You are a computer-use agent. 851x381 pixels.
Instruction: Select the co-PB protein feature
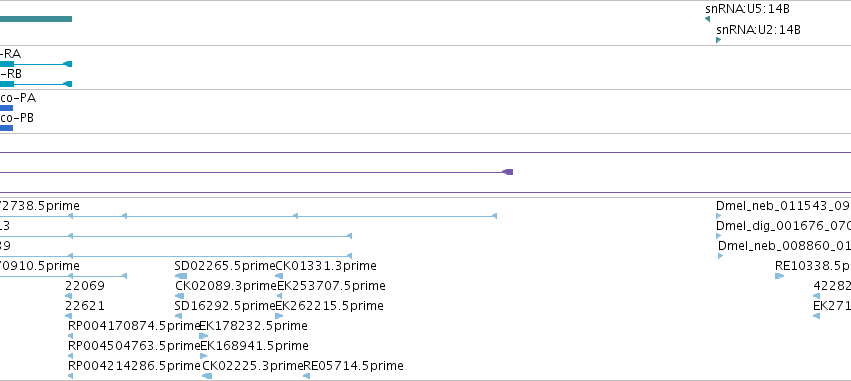7,128
